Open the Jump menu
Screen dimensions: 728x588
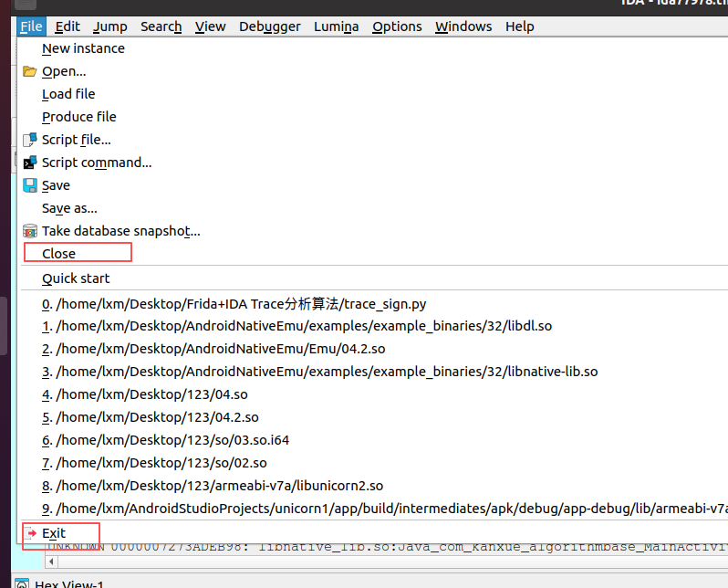[110, 26]
